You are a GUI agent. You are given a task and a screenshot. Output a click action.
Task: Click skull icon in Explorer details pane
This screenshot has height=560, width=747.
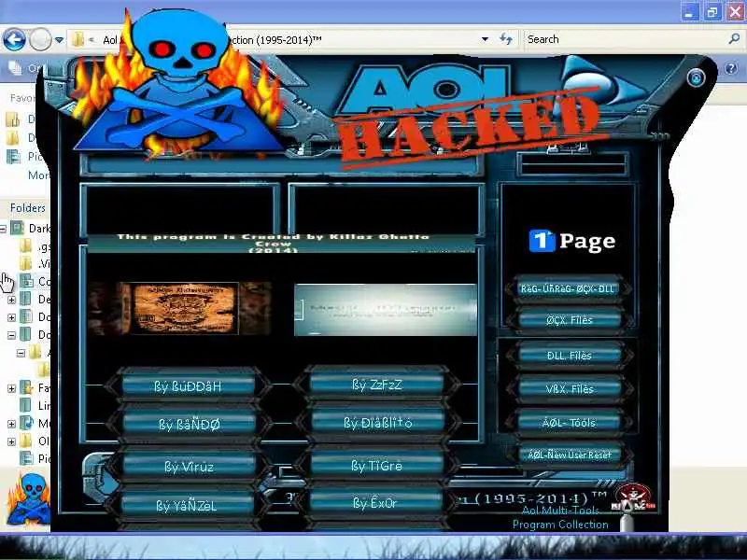[x=28, y=498]
